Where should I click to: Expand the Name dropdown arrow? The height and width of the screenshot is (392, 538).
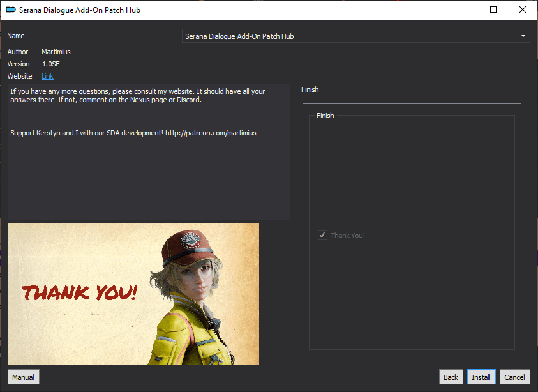pyautogui.click(x=523, y=36)
